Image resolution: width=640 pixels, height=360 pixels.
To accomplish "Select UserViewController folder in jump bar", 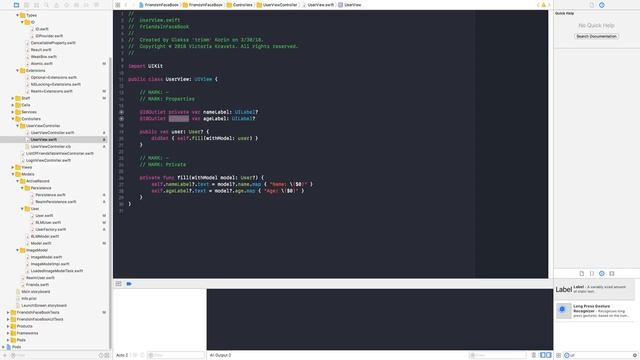I will pyautogui.click(x=277, y=5).
